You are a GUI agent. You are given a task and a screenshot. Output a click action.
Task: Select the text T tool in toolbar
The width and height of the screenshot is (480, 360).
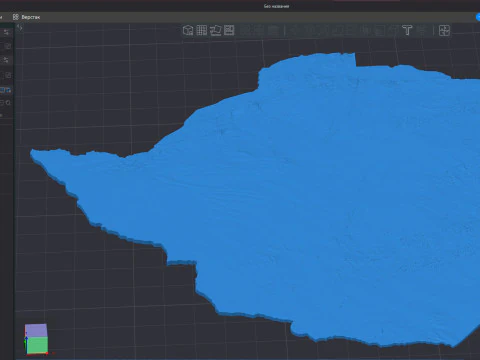pyautogui.click(x=407, y=30)
